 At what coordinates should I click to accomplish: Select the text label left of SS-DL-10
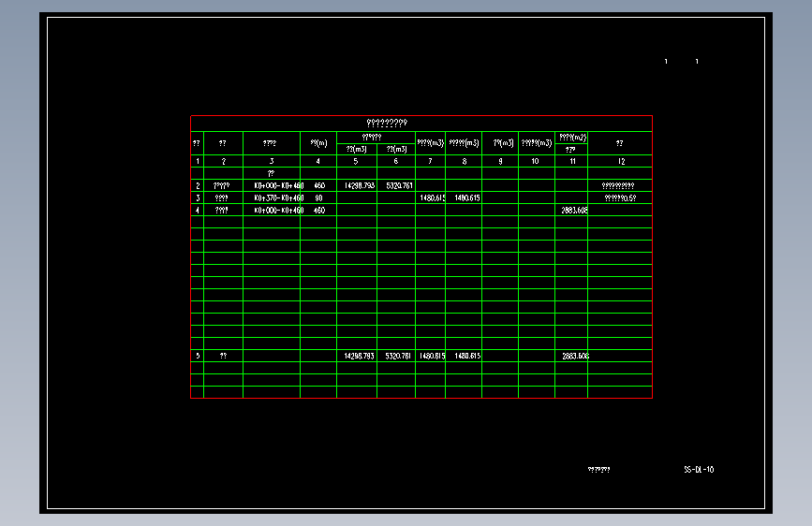pyautogui.click(x=598, y=470)
